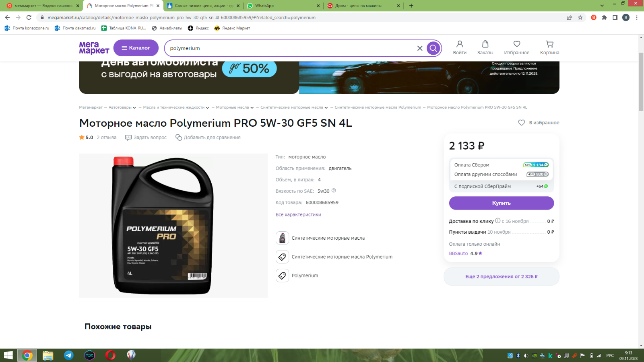Open the Polymerium PRO oil product image
Image resolution: width=644 pixels, height=362 pixels.
coord(173,226)
